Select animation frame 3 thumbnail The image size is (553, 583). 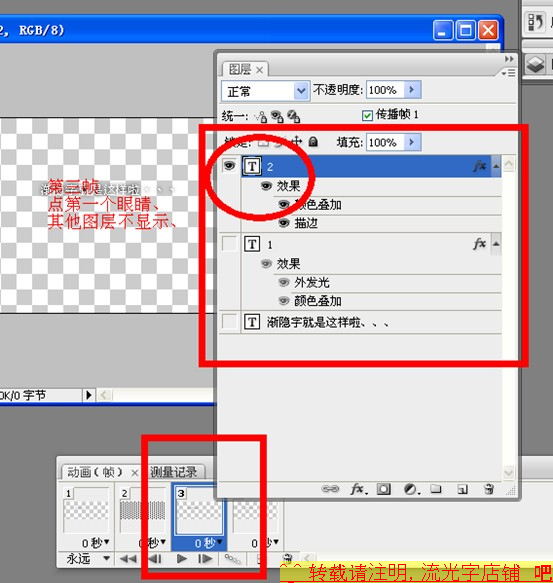199,510
